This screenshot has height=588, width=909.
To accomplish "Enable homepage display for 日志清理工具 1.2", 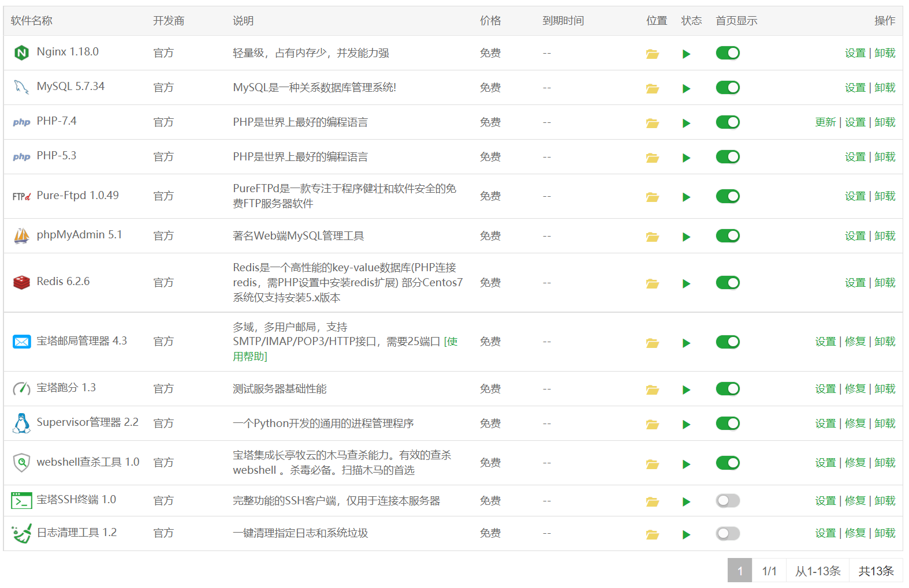I will point(728,534).
